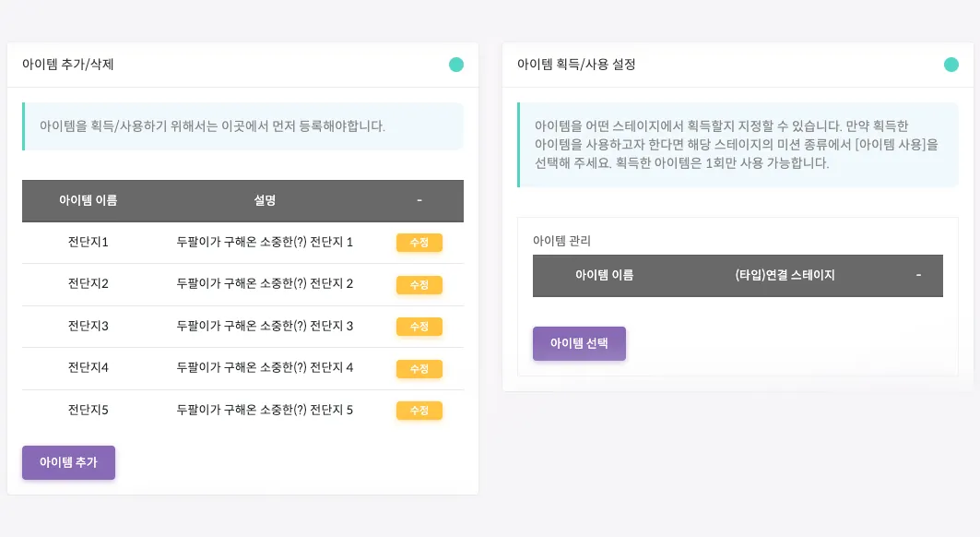980x537 pixels.
Task: Click the 아이템 획득/사용 설정 panel title
Action: pyautogui.click(x=576, y=65)
